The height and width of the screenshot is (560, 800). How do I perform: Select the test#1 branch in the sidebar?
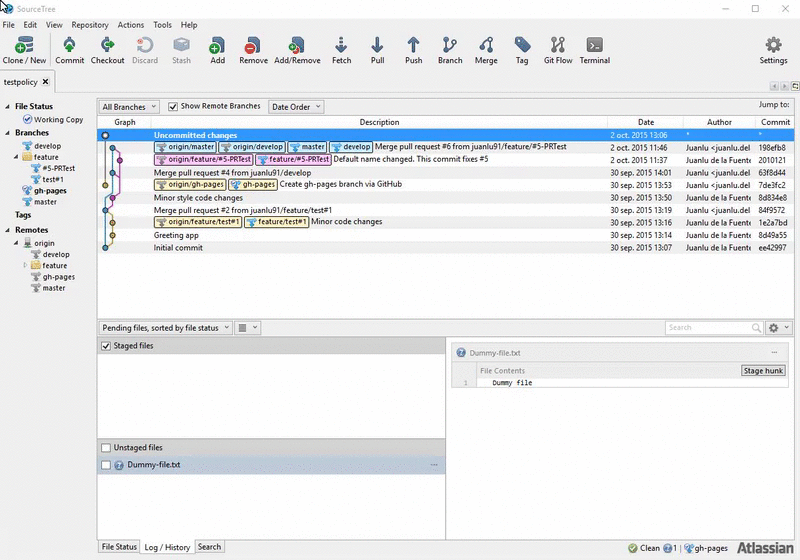[x=47, y=180]
